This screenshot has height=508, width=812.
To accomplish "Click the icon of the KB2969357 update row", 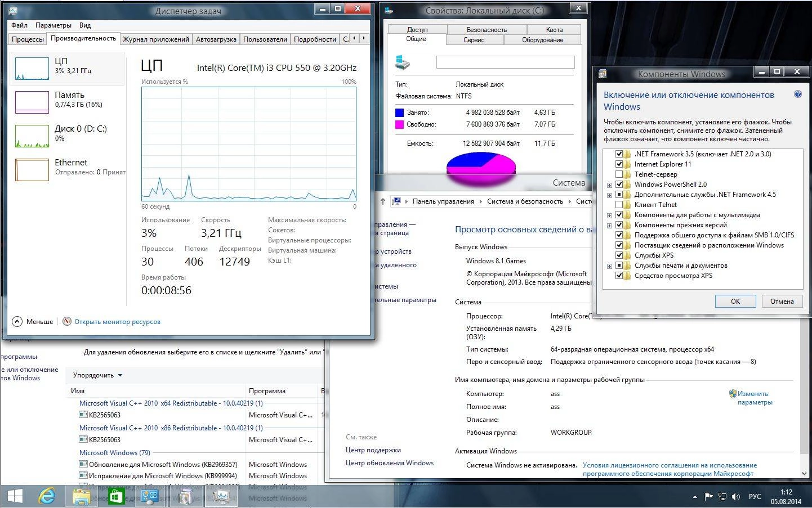I will pos(83,464).
